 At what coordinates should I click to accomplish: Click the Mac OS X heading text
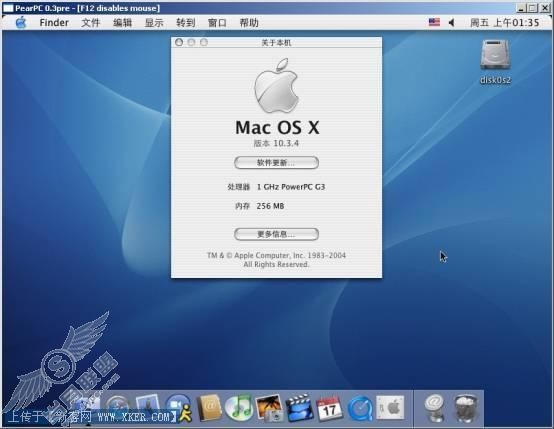[x=277, y=127]
